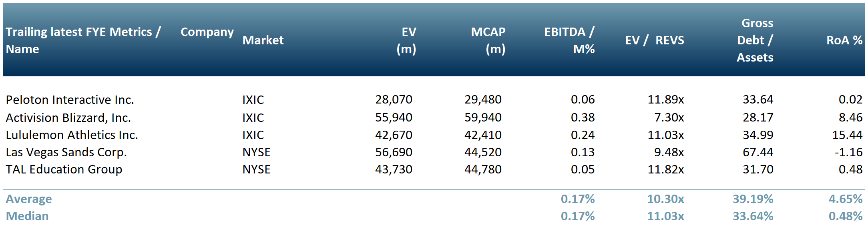The image size is (868, 227).
Task: Select the median Gross Debt value 33.64%
Action: [x=753, y=216]
